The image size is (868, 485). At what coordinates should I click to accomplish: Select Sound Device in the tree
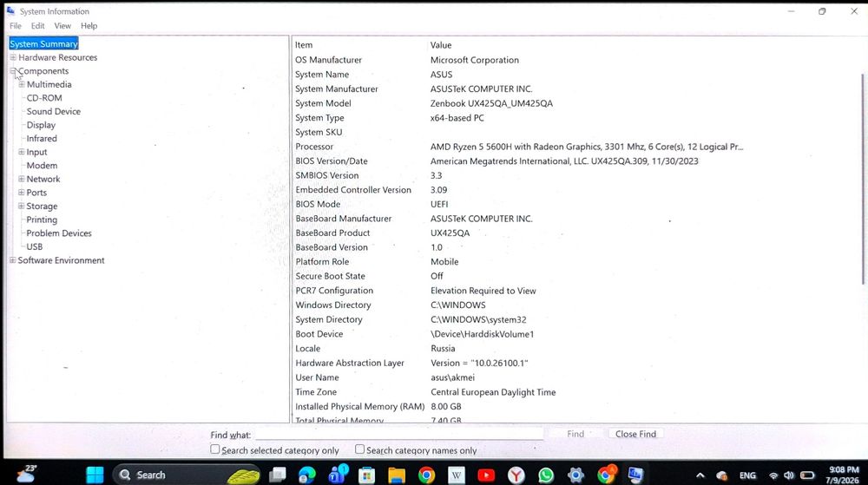pos(54,111)
